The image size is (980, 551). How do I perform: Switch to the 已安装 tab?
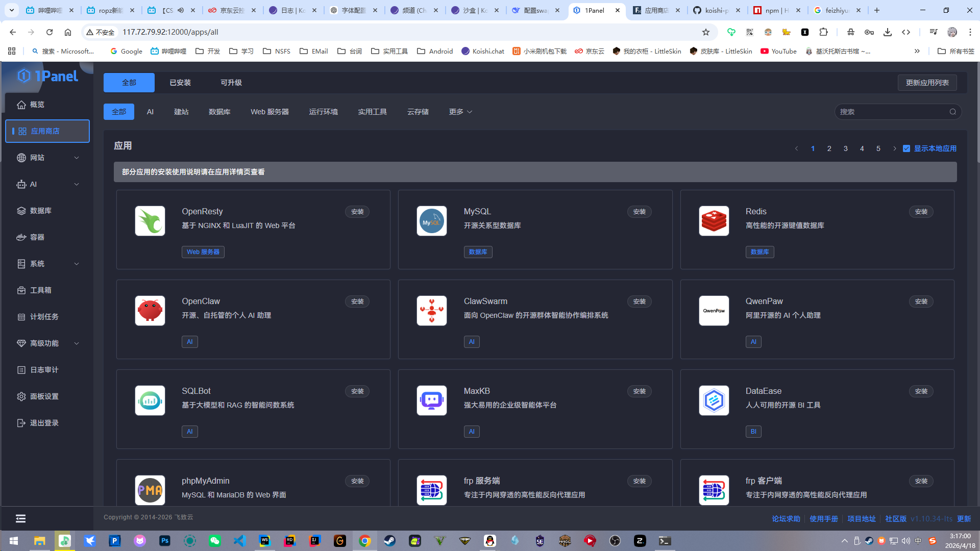[180, 83]
